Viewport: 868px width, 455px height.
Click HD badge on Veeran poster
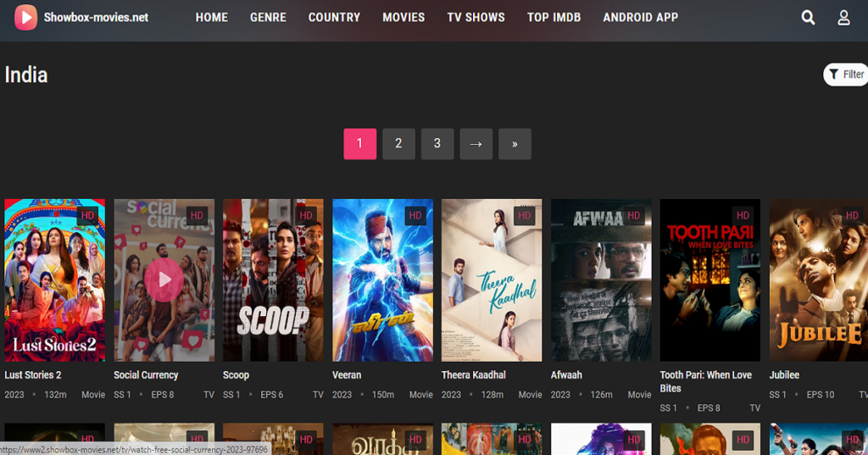tap(415, 215)
